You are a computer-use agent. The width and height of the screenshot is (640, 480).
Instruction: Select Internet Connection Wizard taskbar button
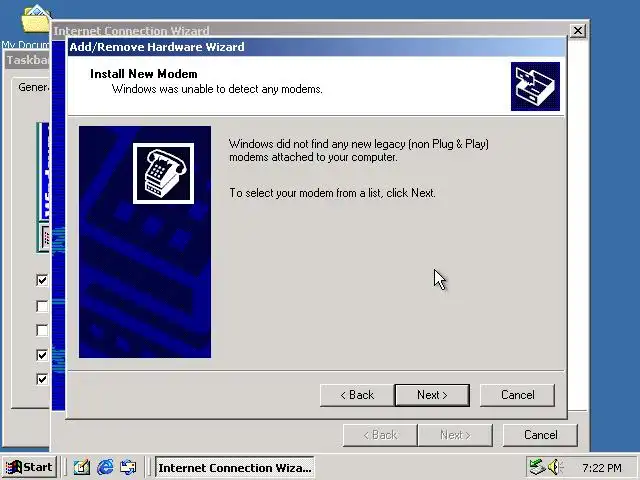click(x=235, y=467)
